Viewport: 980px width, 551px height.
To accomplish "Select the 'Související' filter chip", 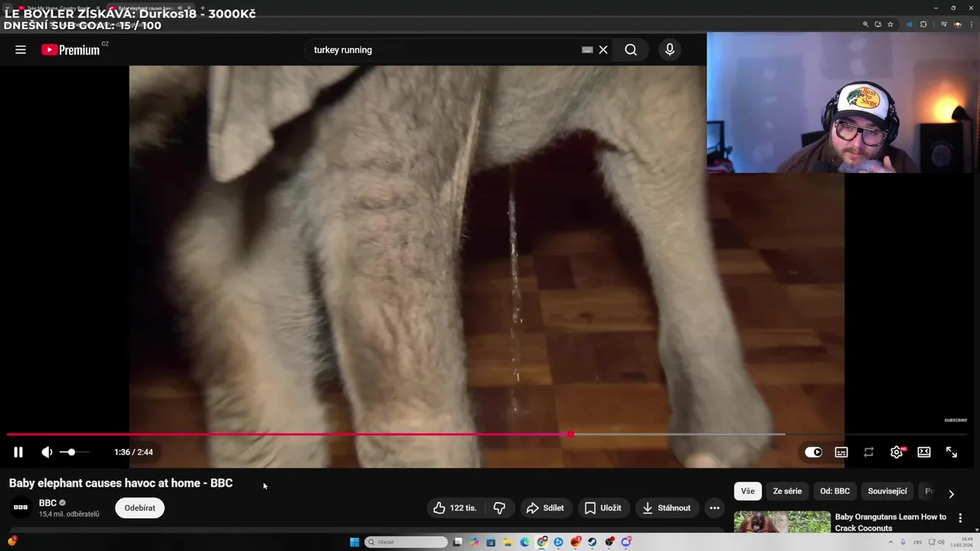I will coord(887,491).
